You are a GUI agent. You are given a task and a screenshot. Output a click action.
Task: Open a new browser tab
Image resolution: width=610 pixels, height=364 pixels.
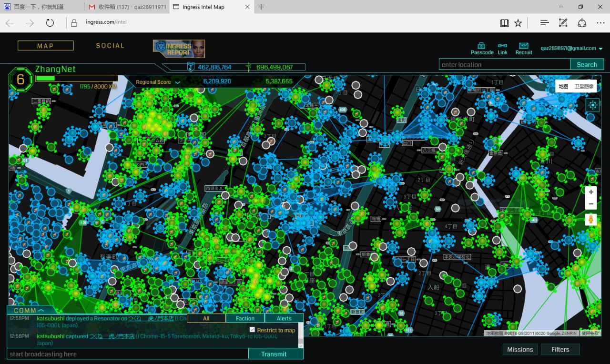pos(261,7)
